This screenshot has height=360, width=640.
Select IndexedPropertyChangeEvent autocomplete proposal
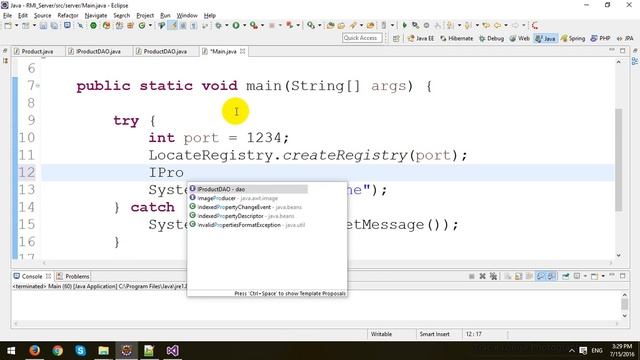coord(248,207)
